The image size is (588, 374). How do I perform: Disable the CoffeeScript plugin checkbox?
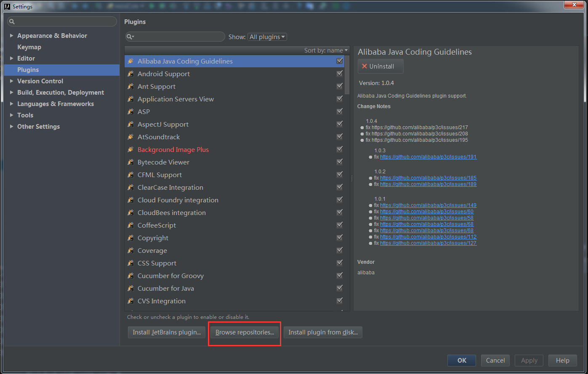340,225
